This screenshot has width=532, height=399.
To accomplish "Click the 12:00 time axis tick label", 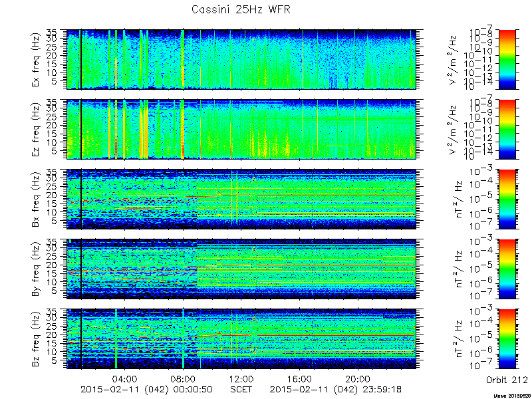I will click(241, 378).
